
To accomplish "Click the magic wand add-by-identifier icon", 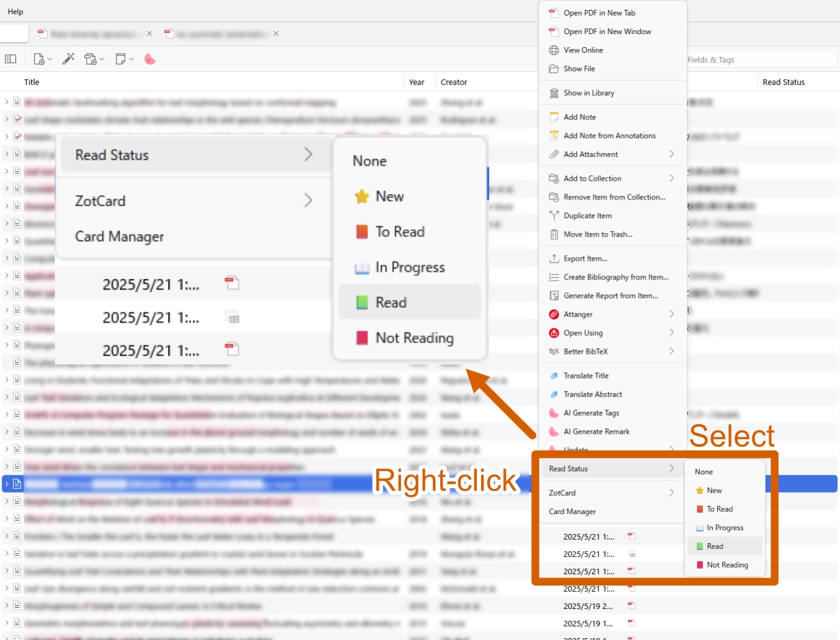I will [68, 59].
